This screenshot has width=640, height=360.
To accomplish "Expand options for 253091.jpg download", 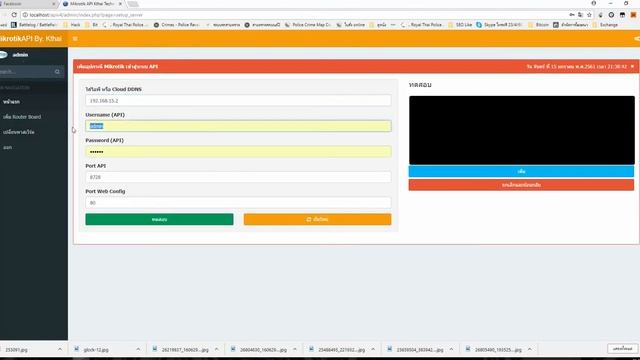I will 60,349.
